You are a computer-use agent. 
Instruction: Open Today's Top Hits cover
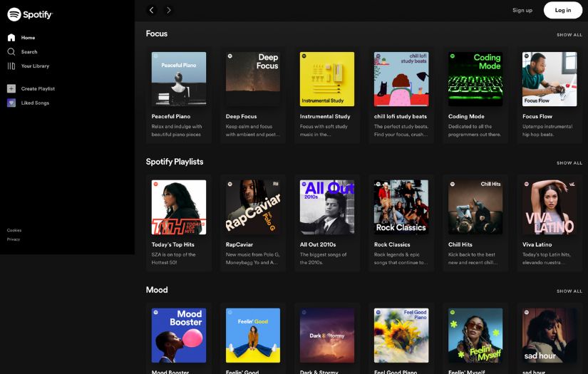[178, 207]
